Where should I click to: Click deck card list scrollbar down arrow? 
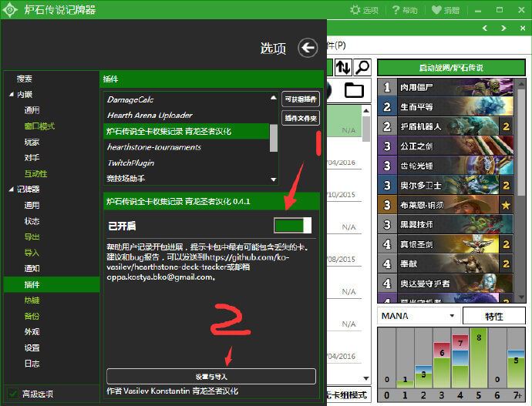(521, 297)
